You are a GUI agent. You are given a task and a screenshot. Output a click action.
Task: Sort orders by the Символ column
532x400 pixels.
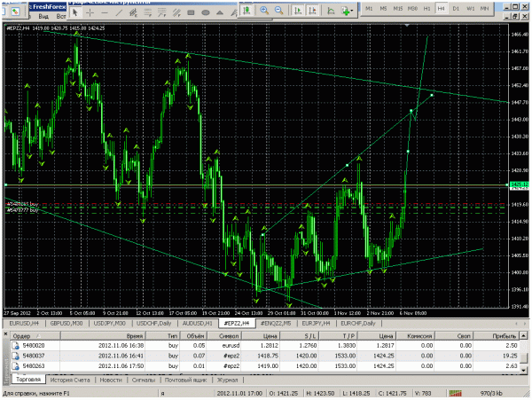coord(223,336)
